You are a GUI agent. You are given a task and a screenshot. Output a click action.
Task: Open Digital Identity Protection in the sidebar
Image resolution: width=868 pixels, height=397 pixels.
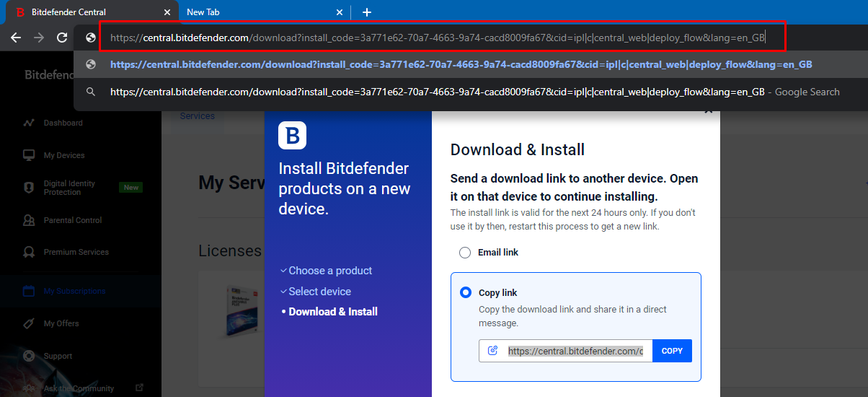(x=69, y=188)
